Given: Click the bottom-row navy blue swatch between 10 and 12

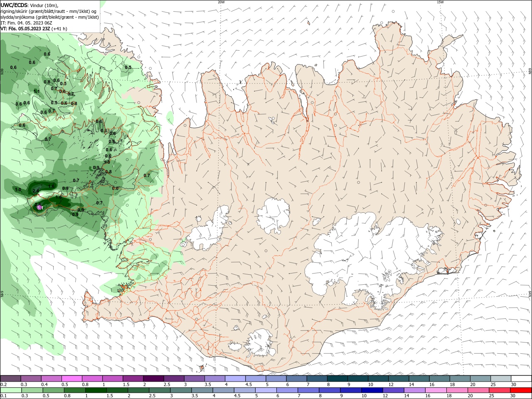Looking at the screenshot, I should point(372,390).
